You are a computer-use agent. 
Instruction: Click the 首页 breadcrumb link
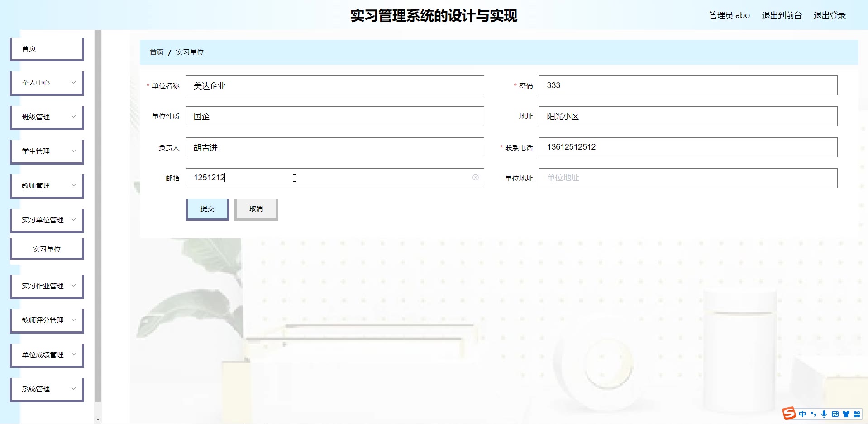coord(157,52)
